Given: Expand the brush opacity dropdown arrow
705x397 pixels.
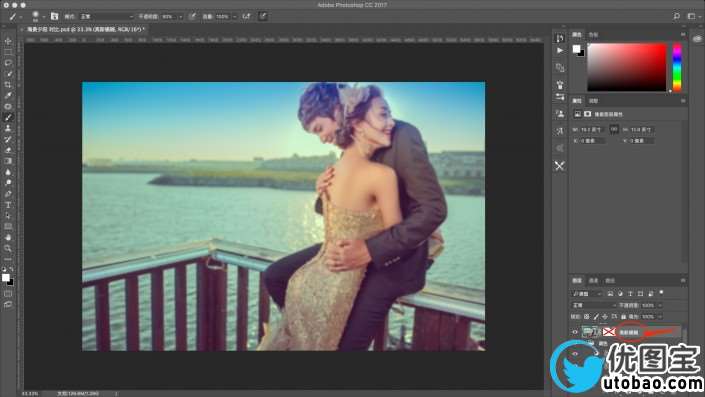Looking at the screenshot, I should [x=181, y=17].
